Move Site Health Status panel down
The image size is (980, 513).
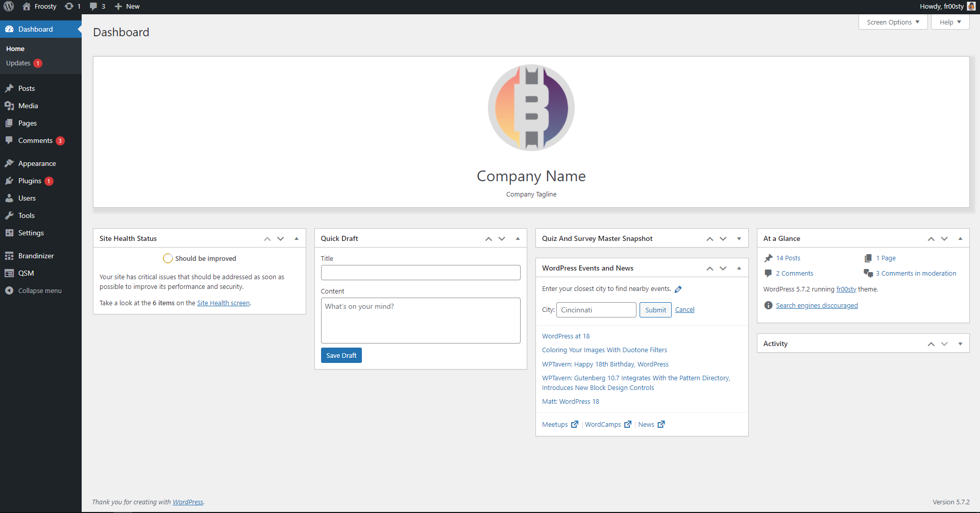(281, 239)
